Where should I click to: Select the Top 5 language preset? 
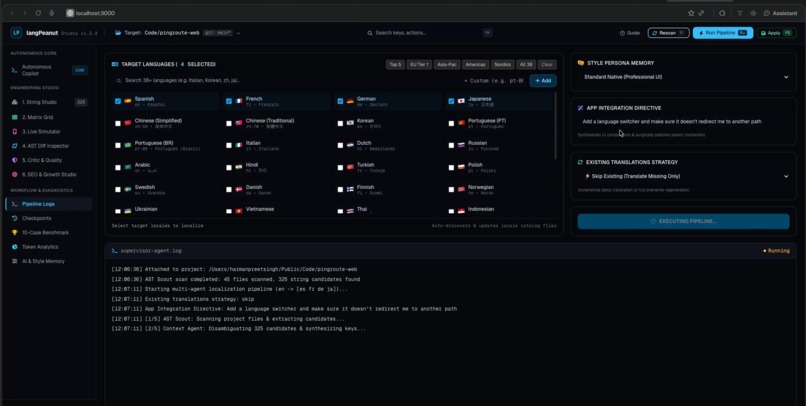coord(395,65)
